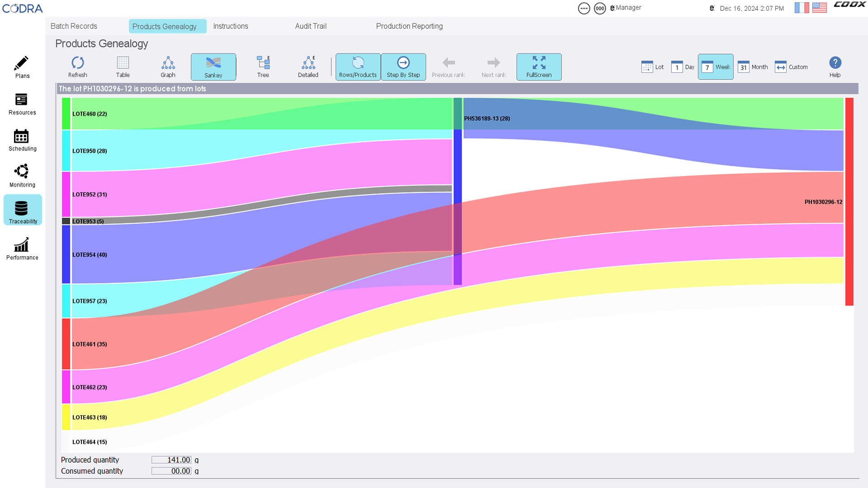Toggle Rows/Products mode
This screenshot has width=868, height=488.
click(x=358, y=67)
